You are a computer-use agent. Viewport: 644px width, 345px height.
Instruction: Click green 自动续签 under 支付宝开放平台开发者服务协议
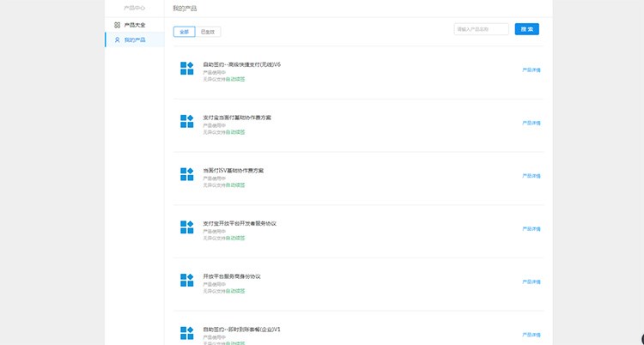(x=235, y=239)
